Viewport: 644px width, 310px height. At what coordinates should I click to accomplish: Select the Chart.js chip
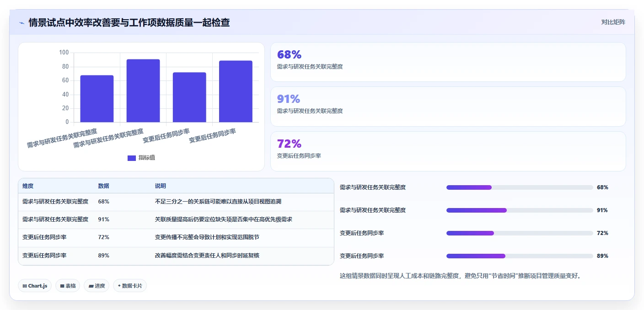[35, 286]
